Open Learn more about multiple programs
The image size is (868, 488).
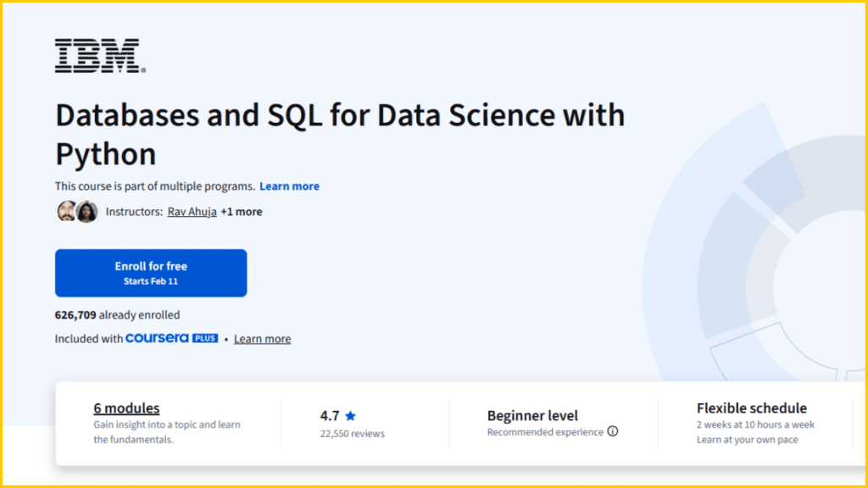pyautogui.click(x=289, y=186)
